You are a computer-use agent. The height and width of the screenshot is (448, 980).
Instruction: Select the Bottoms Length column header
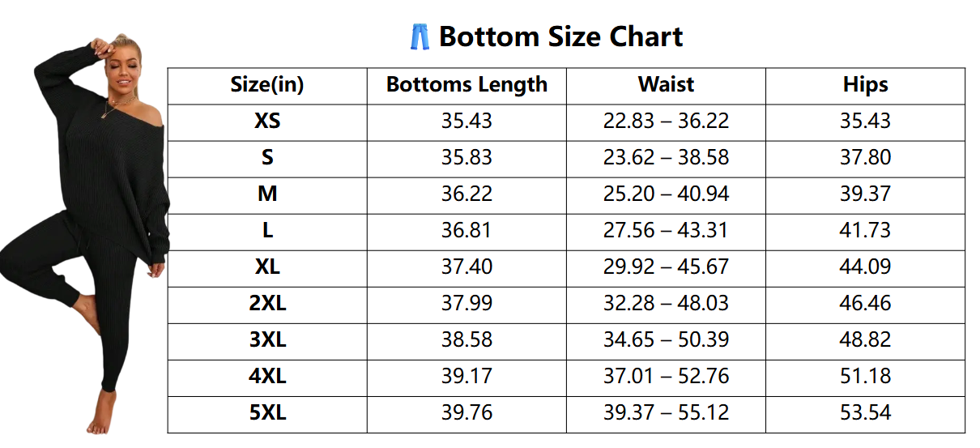tap(467, 85)
